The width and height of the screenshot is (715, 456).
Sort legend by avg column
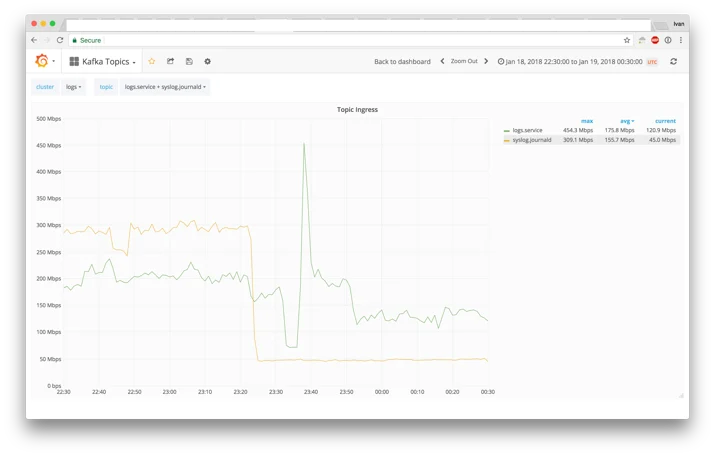pos(627,121)
